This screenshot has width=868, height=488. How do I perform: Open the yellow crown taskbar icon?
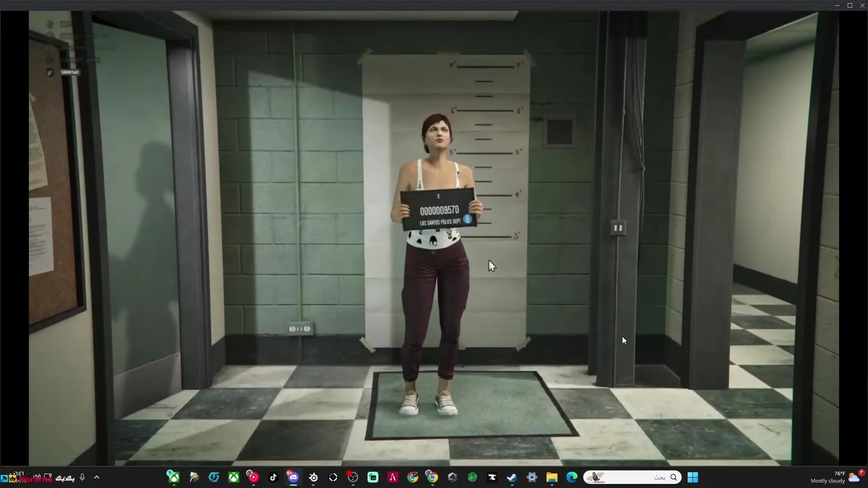[x=12, y=479]
